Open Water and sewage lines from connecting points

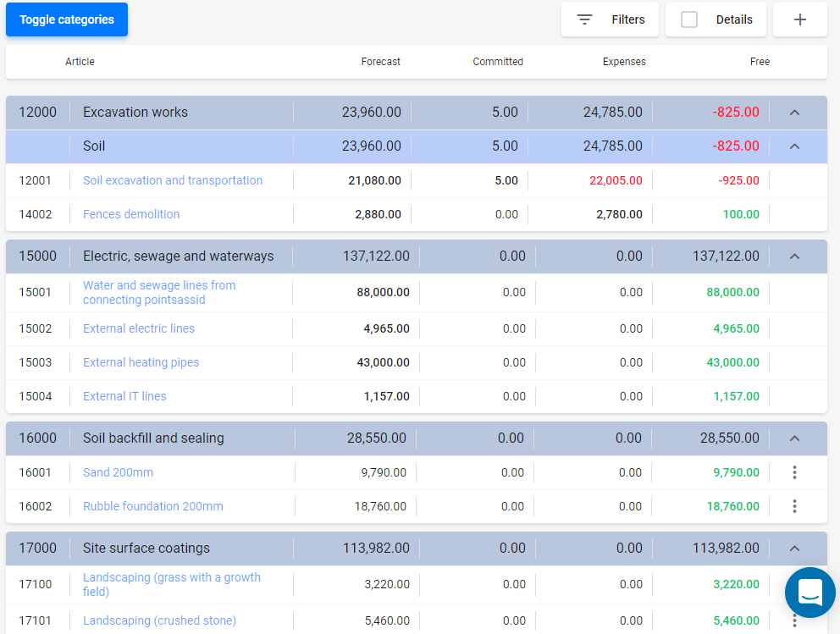pyautogui.click(x=159, y=292)
